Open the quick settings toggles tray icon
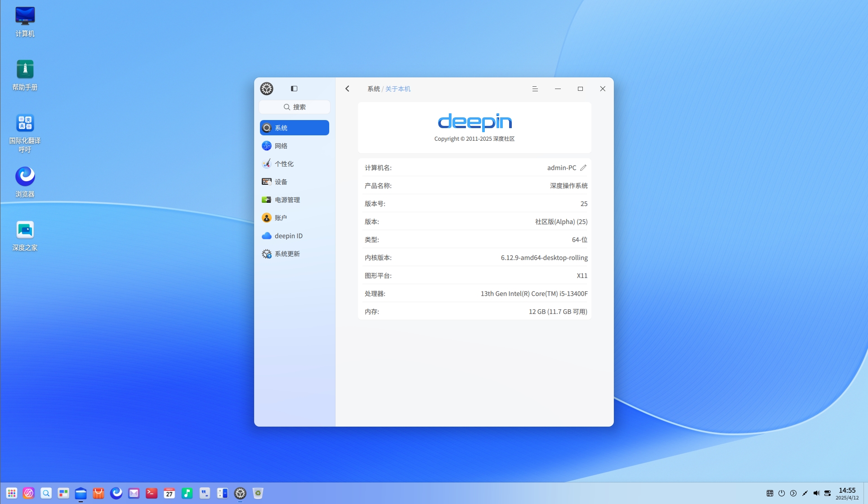The image size is (868, 504). (828, 493)
